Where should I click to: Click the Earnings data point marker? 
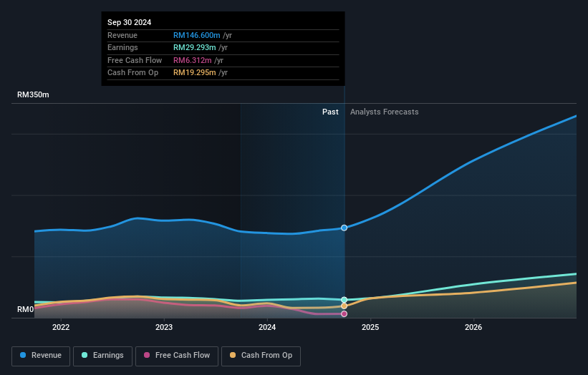(344, 300)
